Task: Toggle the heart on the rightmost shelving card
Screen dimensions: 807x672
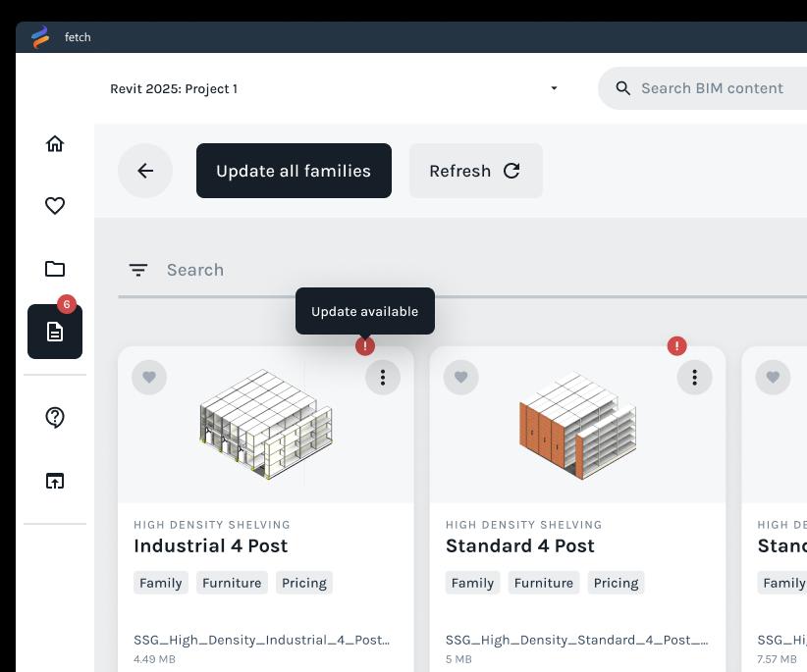Action: point(773,377)
